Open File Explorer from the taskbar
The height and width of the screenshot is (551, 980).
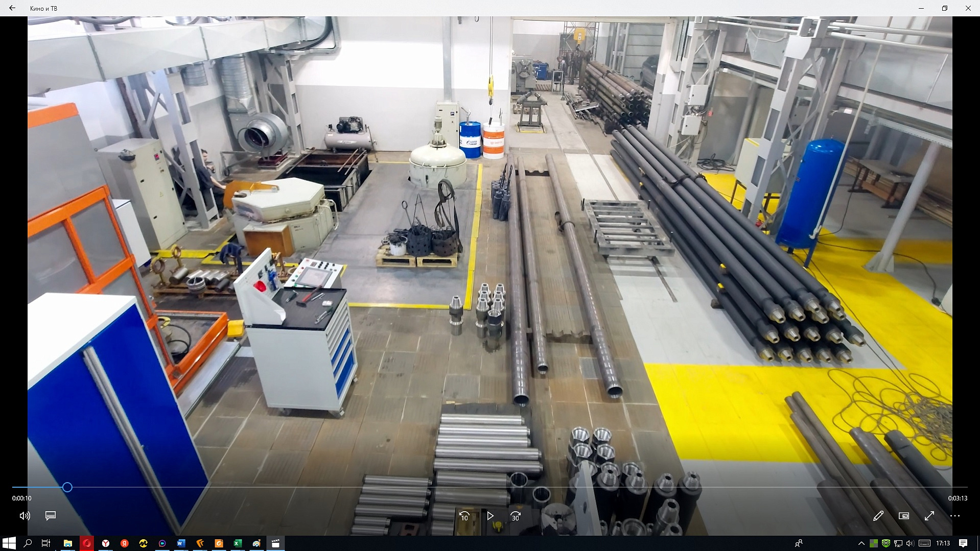point(67,543)
